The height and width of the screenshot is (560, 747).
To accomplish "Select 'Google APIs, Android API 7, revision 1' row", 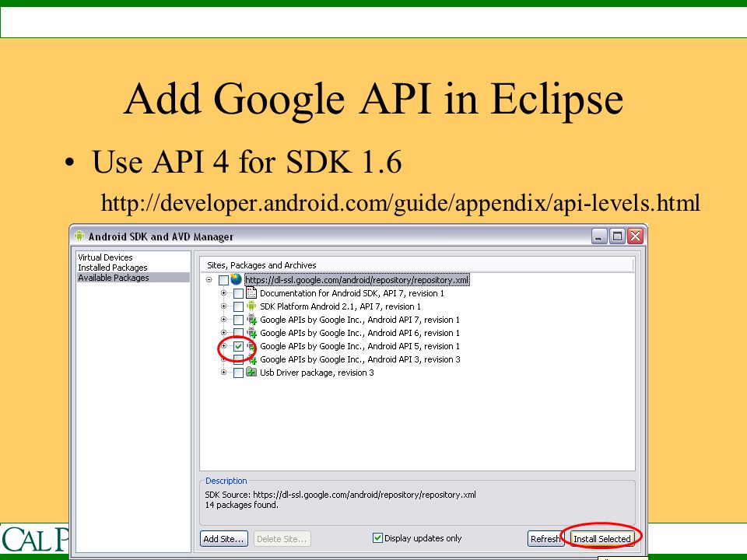I will (359, 320).
